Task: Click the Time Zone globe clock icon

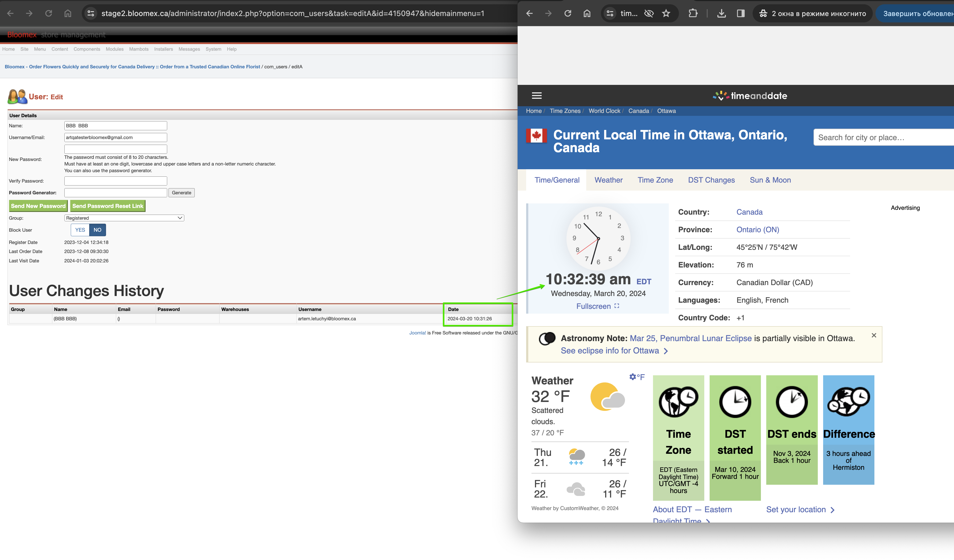Action: [678, 401]
